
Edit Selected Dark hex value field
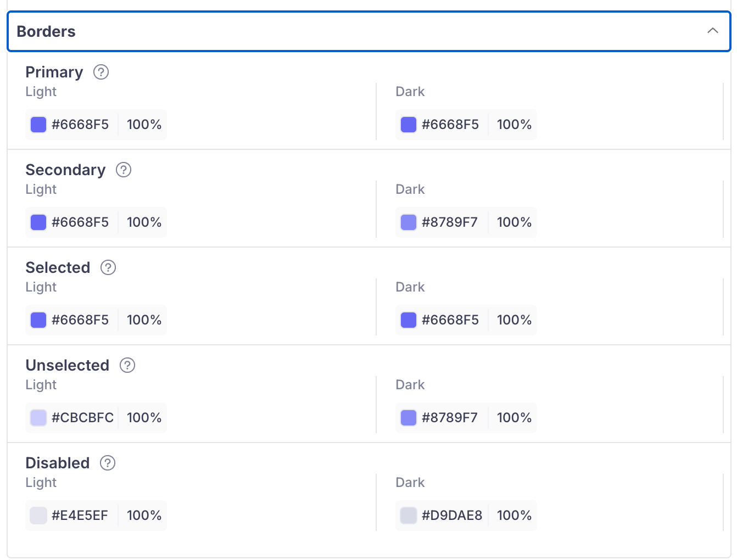click(450, 320)
